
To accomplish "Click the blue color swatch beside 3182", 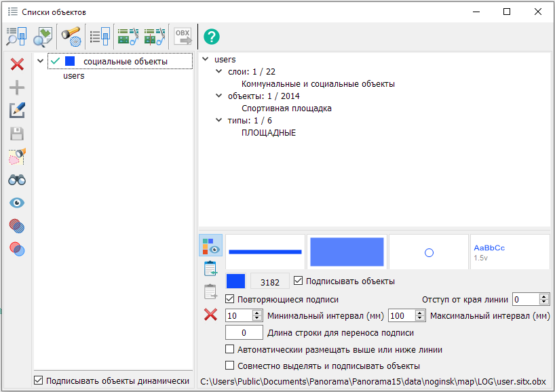I will coord(235,281).
